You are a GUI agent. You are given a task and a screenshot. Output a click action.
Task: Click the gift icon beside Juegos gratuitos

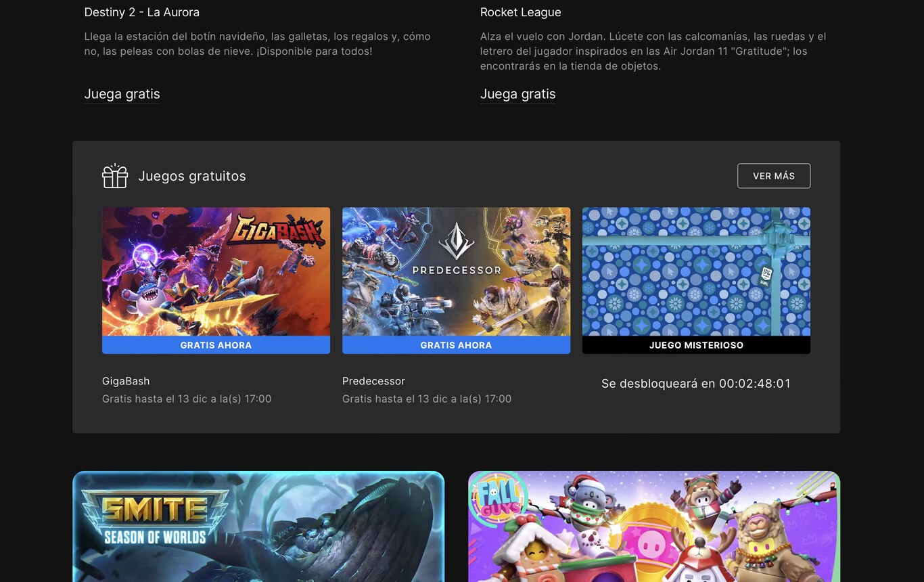click(x=114, y=175)
